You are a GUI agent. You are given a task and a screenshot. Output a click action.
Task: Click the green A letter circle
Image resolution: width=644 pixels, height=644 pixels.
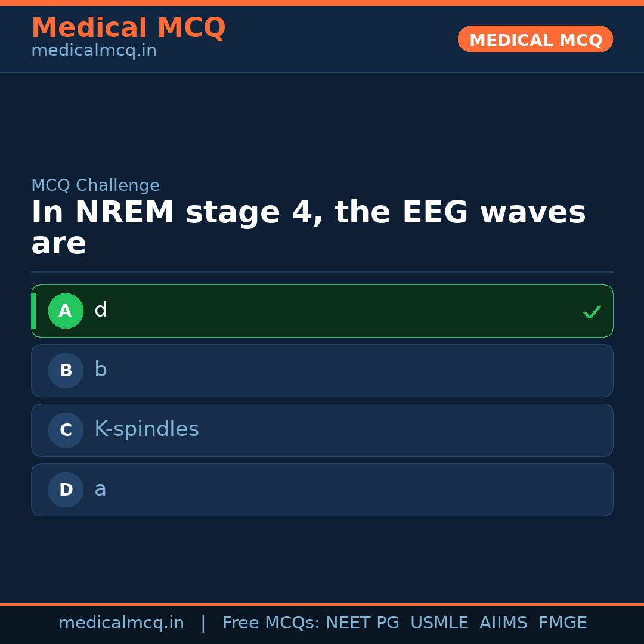(66, 311)
